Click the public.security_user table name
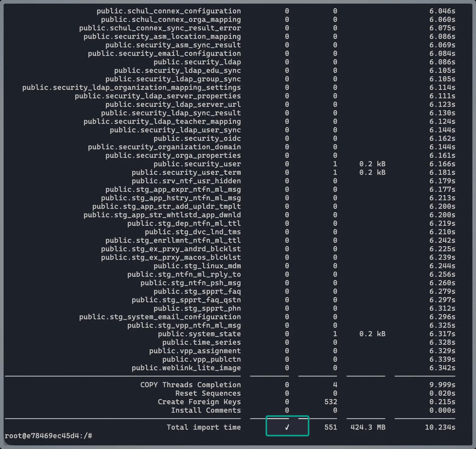This screenshot has width=476, height=449. point(197,164)
